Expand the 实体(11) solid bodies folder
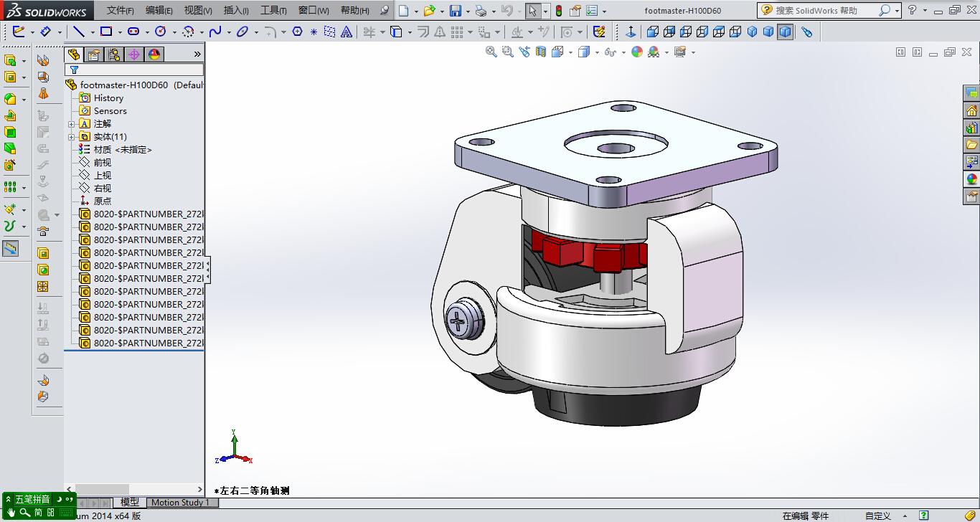The width and height of the screenshot is (980, 522). [72, 137]
